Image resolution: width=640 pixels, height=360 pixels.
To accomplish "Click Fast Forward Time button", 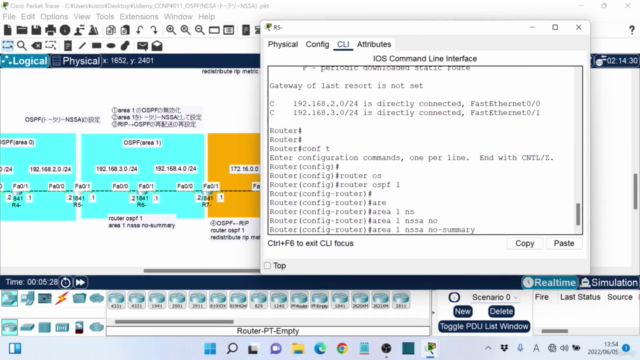I will [80, 282].
